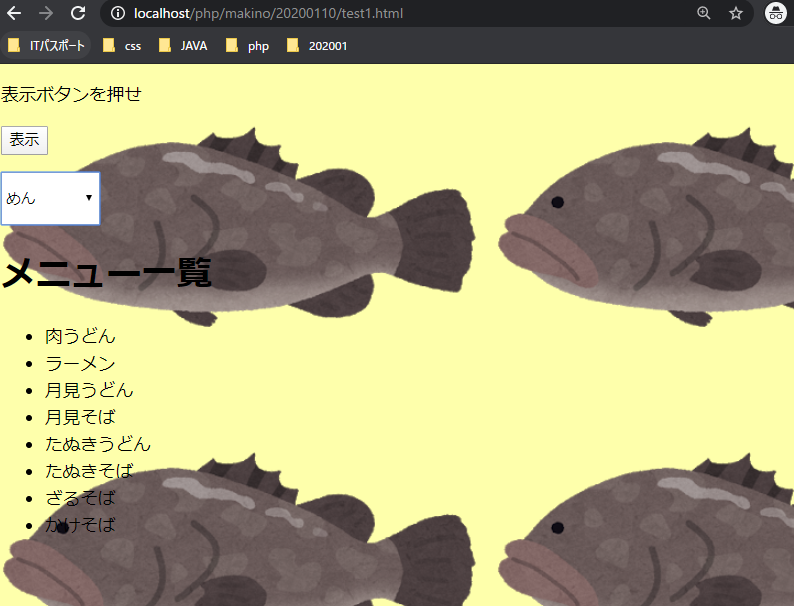Viewport: 794px width, 606px height.
Task: Bookmark this page with the star icon
Action: point(736,13)
